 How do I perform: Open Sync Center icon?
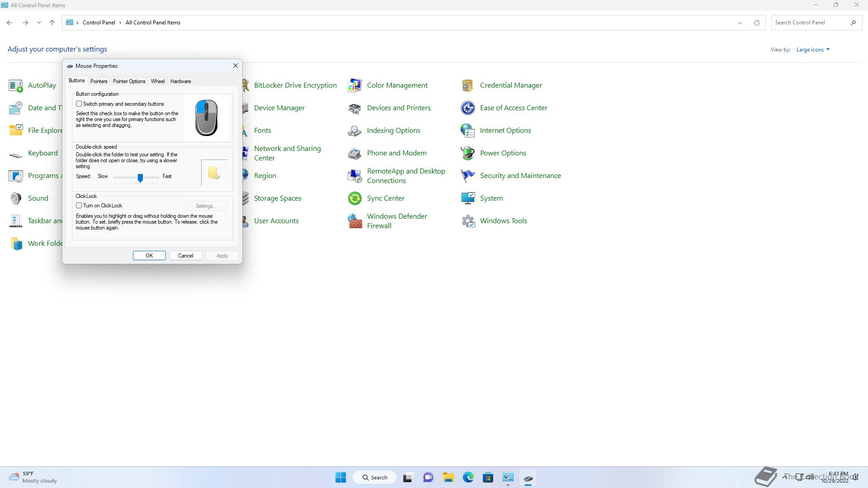[355, 198]
